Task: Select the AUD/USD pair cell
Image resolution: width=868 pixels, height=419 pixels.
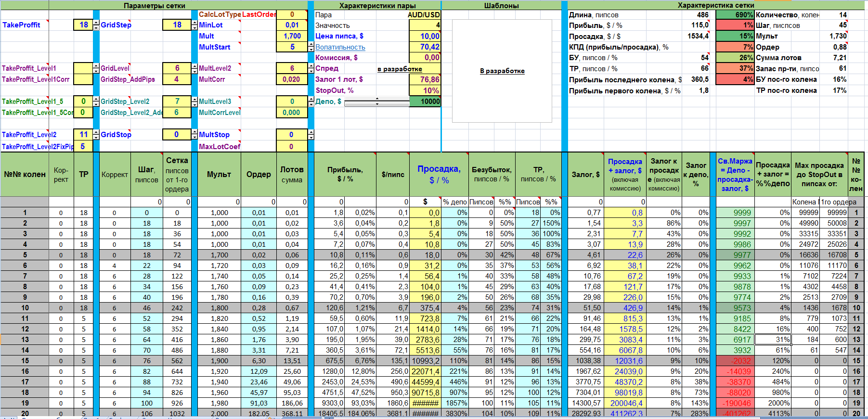Action: pyautogui.click(x=425, y=14)
